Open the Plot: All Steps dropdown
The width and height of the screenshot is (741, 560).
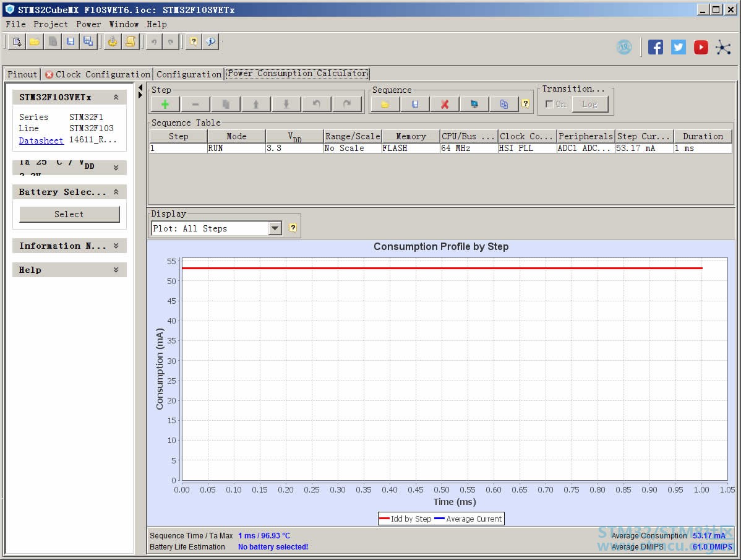coord(275,229)
